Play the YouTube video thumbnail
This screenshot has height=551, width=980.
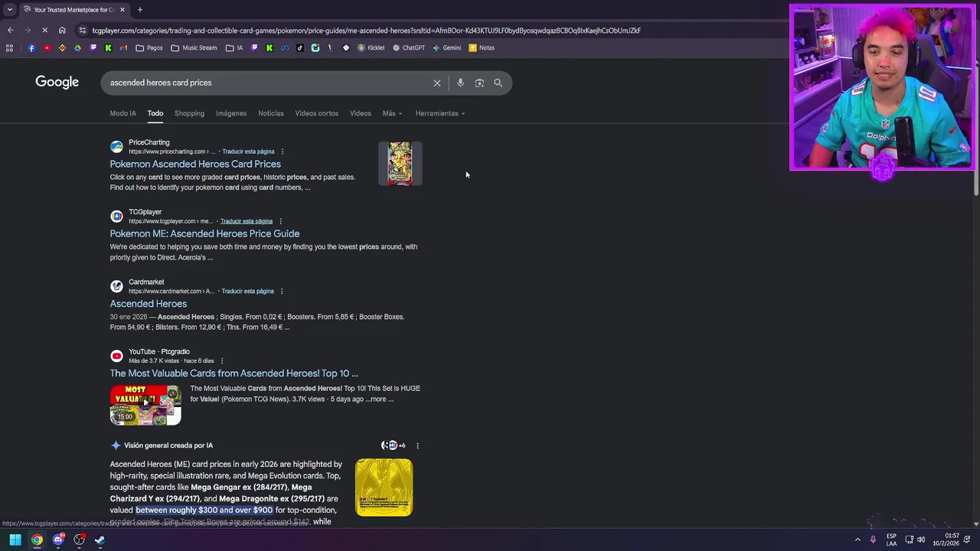pos(145,405)
